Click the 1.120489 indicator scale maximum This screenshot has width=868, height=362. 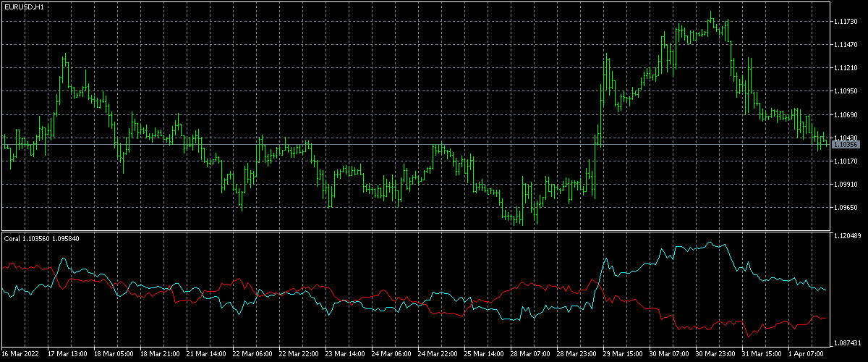coord(848,237)
